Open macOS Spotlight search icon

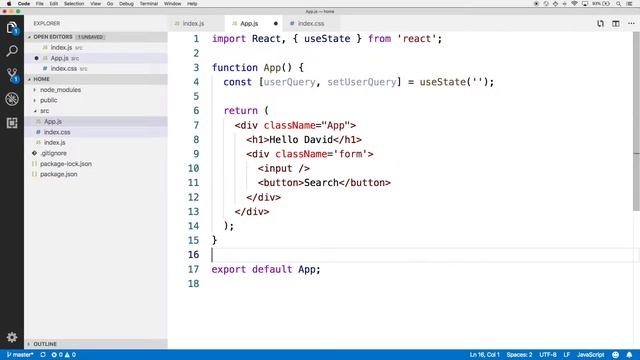click(x=618, y=4)
